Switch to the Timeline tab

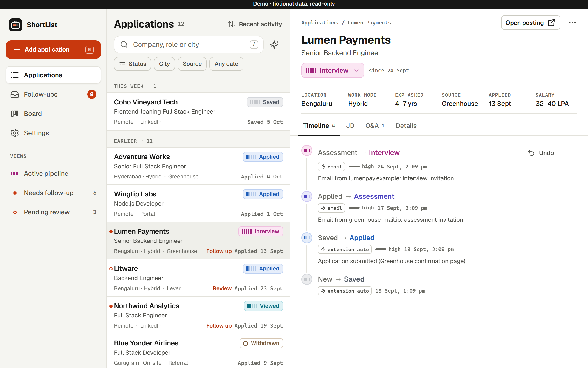pos(319,126)
